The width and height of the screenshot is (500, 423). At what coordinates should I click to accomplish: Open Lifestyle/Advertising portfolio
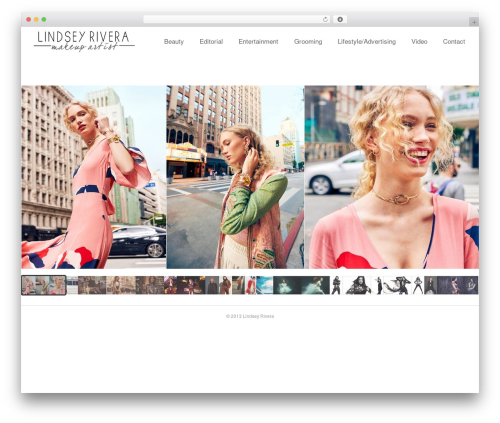coord(367,42)
